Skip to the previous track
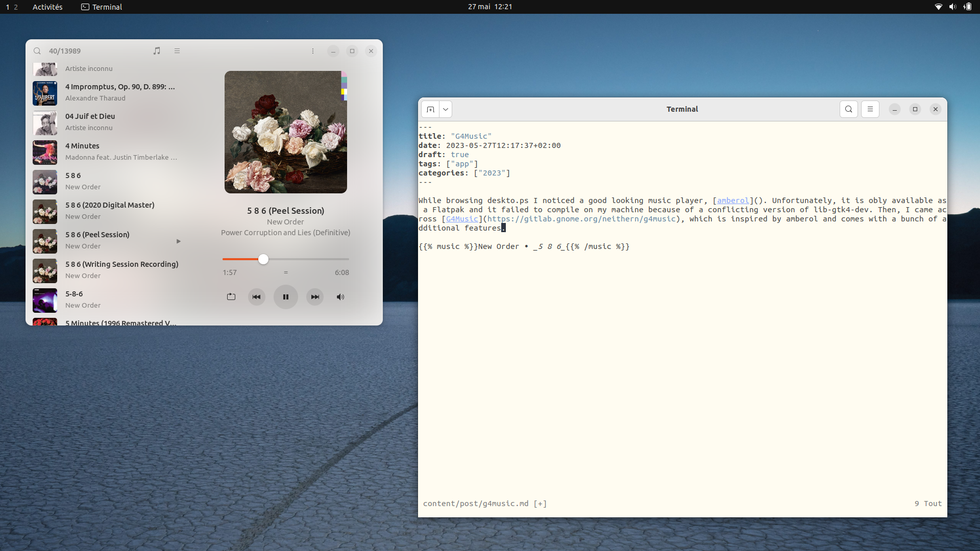Image resolution: width=980 pixels, height=551 pixels. [x=257, y=297]
